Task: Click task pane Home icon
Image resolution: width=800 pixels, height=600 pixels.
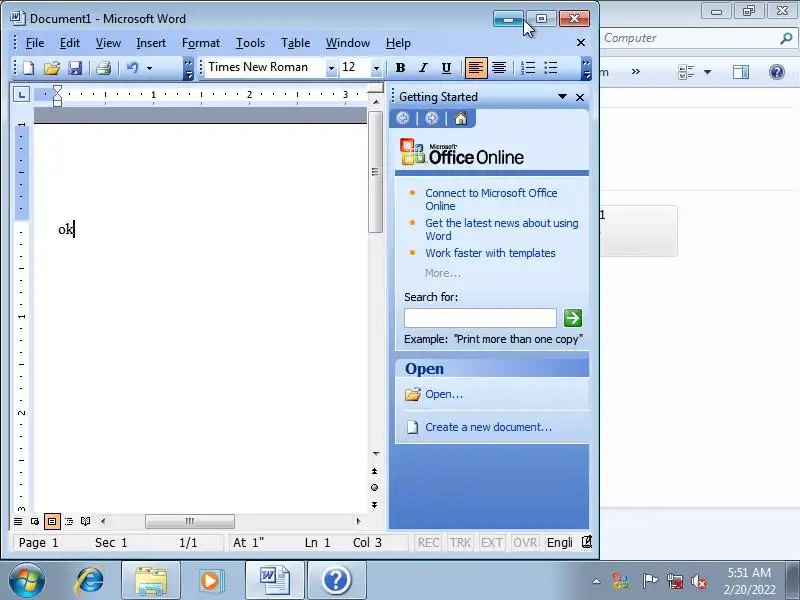Action: [x=461, y=118]
